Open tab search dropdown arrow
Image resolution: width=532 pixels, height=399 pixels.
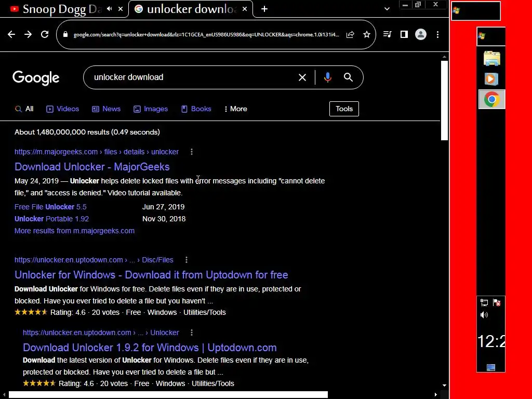coord(387,9)
